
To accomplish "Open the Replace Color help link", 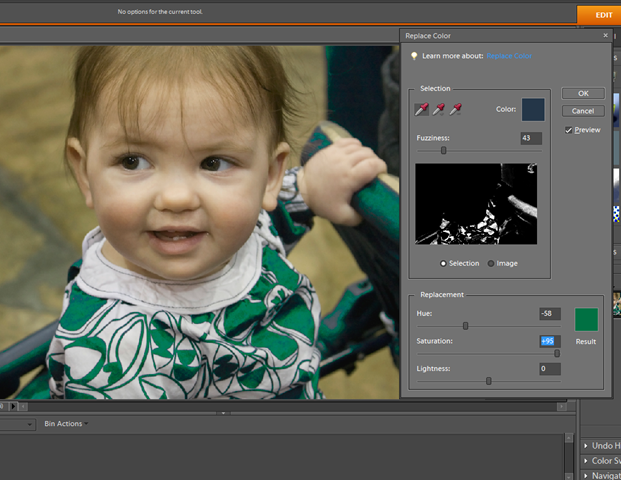I will coord(509,56).
